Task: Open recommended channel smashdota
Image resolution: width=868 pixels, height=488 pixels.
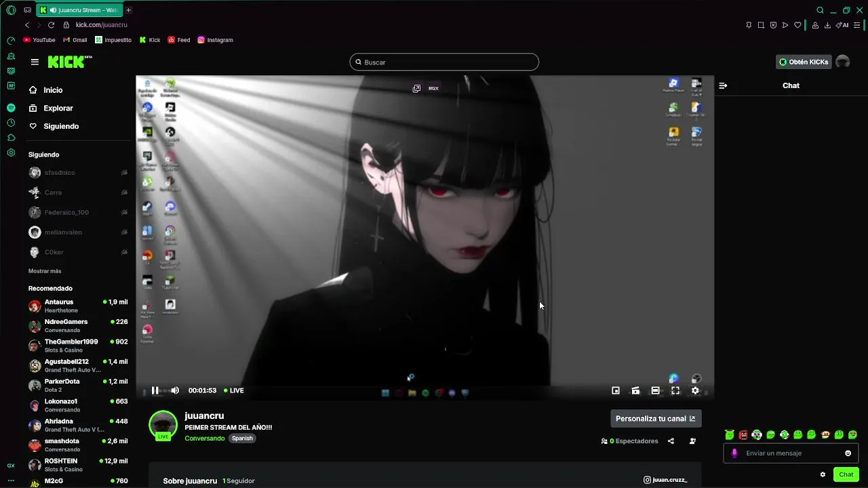Action: tap(78, 445)
